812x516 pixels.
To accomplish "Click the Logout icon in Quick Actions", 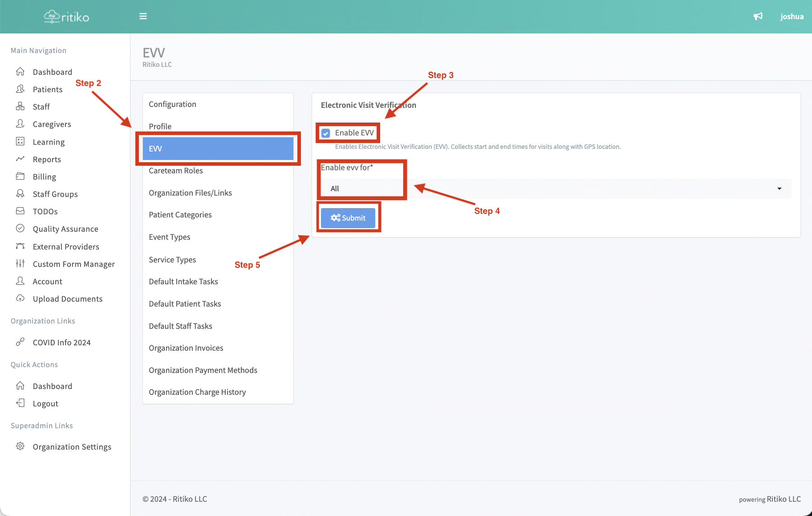I will click(20, 403).
